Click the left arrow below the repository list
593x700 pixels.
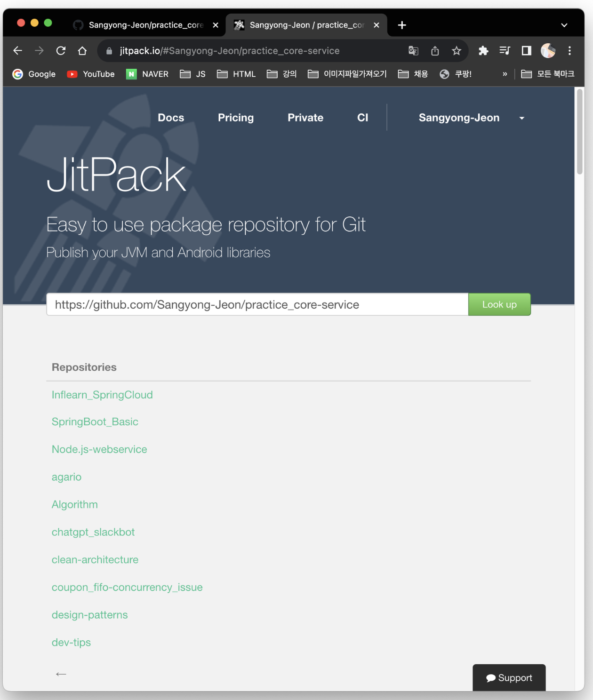coord(61,674)
